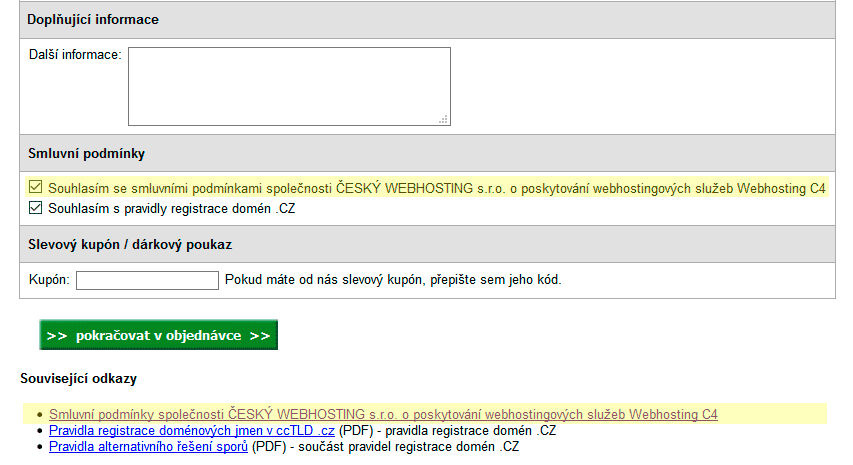Click the 'Doplňující informace' section header
This screenshot has width=853, height=465.
point(93,20)
